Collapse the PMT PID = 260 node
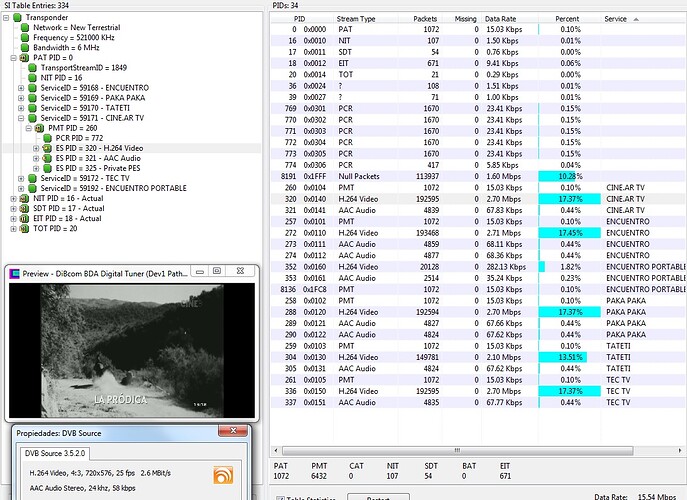 coord(28,129)
